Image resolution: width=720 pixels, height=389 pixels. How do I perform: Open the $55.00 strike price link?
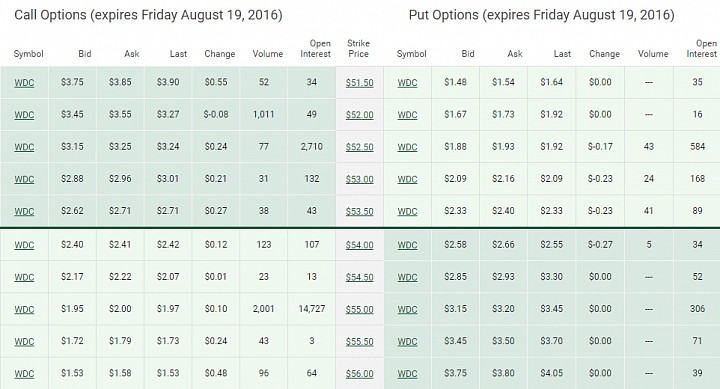point(359,309)
